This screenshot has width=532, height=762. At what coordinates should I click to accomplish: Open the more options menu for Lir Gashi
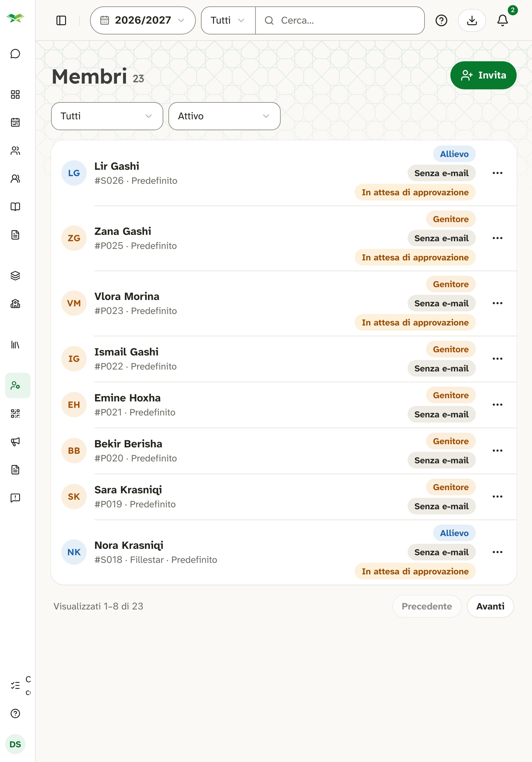point(497,173)
